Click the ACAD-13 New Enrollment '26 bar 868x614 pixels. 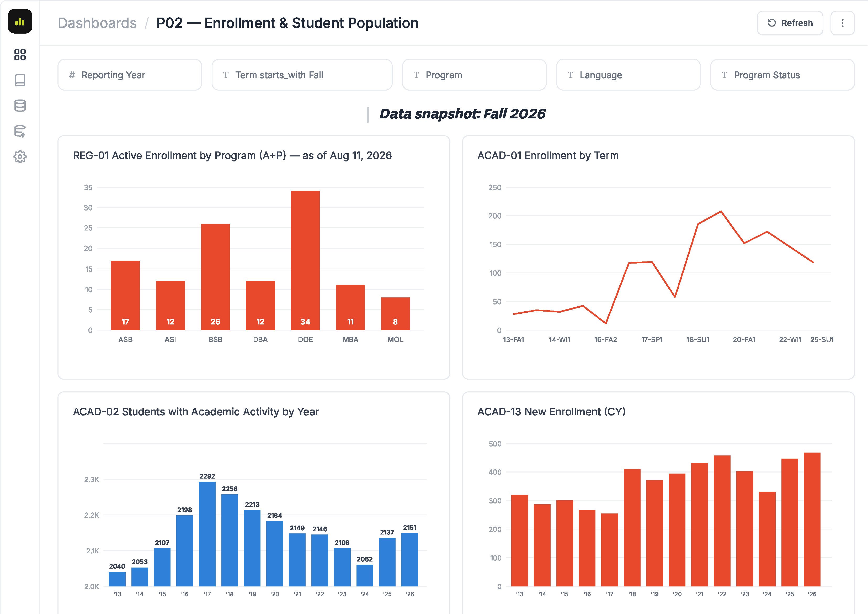point(812,519)
